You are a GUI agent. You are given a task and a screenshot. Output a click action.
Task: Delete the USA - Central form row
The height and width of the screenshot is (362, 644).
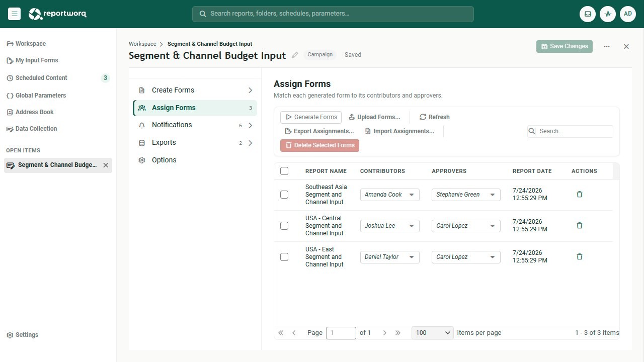tap(579, 225)
